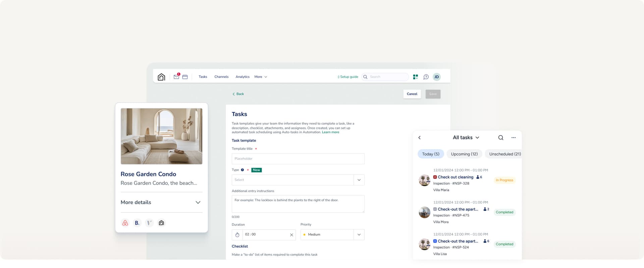Click the Cancel button

(412, 94)
